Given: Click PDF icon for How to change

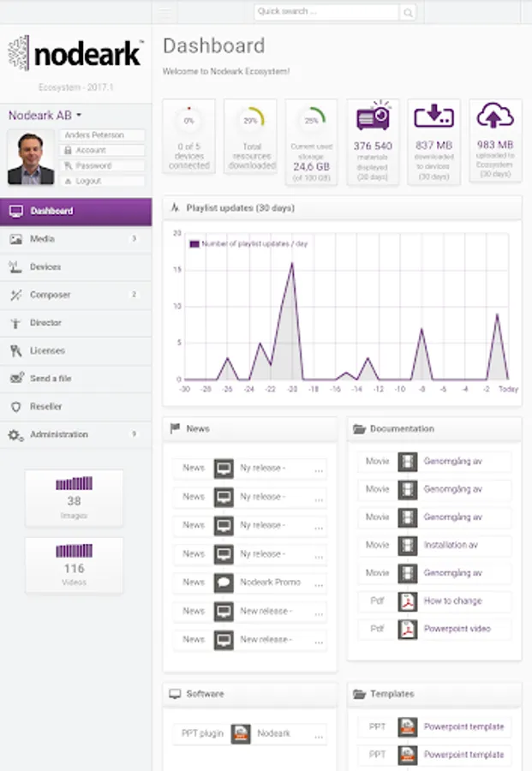Looking at the screenshot, I should pyautogui.click(x=408, y=601).
